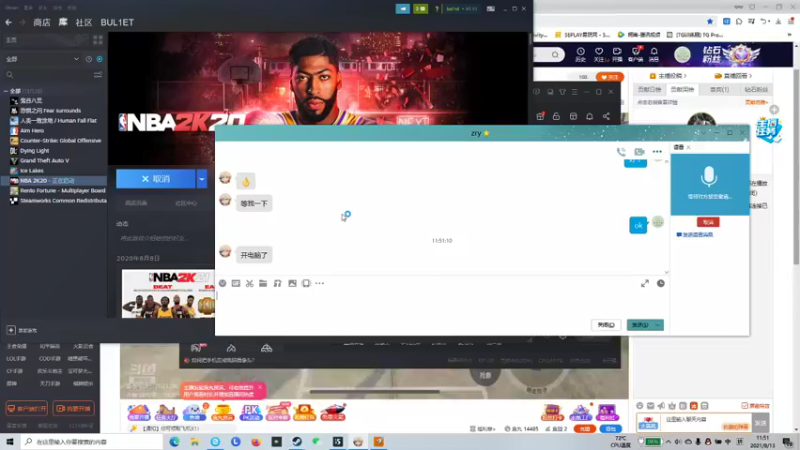This screenshot has width=800, height=450.
Task: Open more tools dots in chat toolbar
Action: point(319,283)
